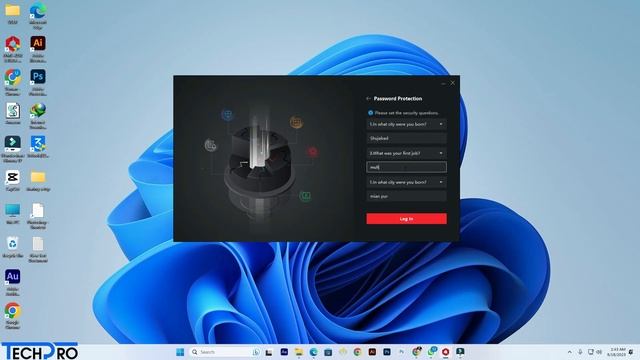Open the blue app shortcut beside Filmora

[38, 147]
